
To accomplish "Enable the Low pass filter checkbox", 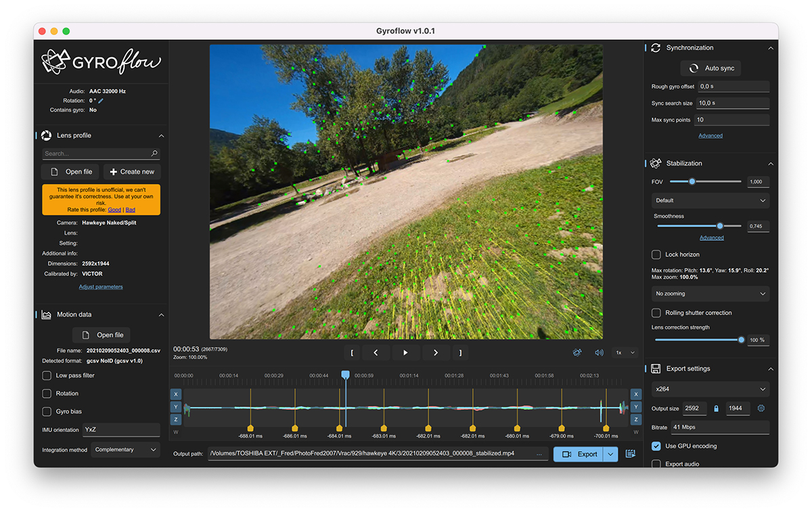I will 47,375.
